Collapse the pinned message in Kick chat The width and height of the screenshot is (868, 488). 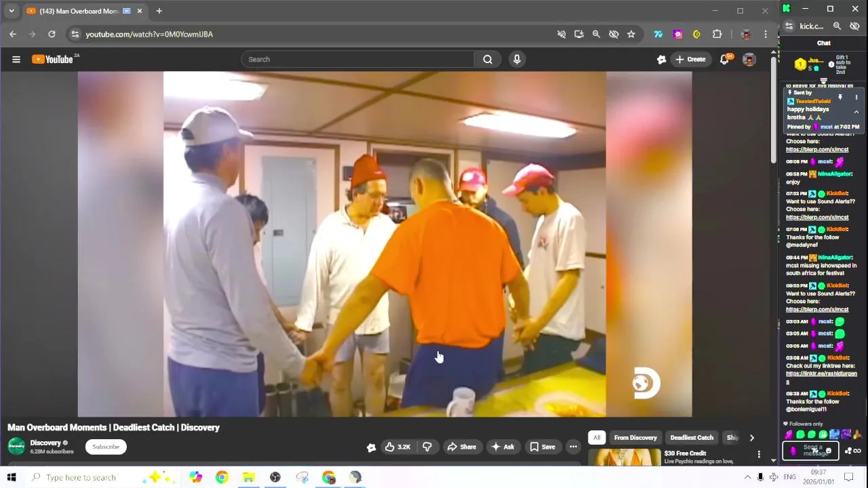856,112
